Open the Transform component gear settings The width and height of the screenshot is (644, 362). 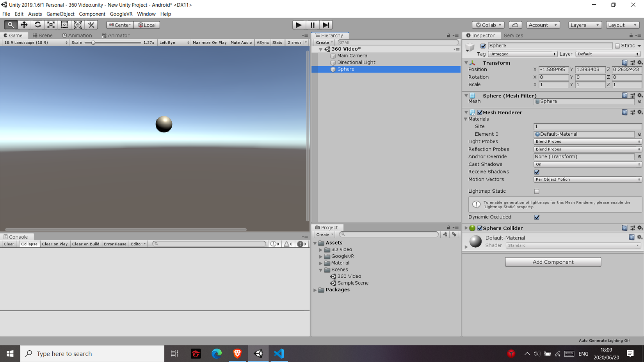pos(639,63)
